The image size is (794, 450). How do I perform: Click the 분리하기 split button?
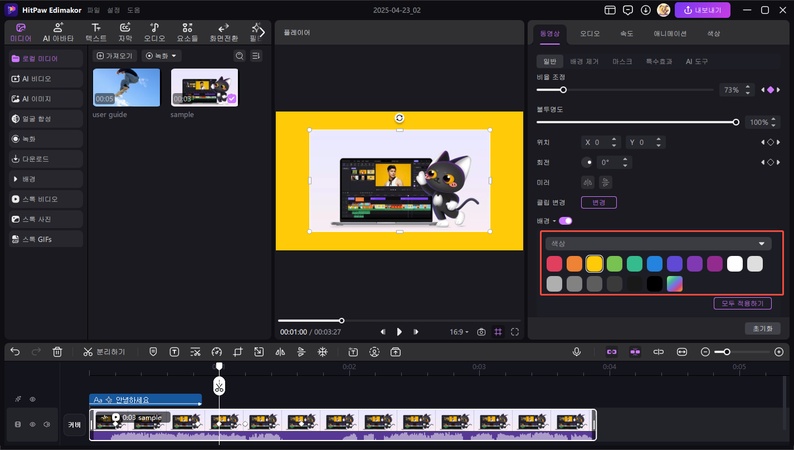[x=104, y=352]
